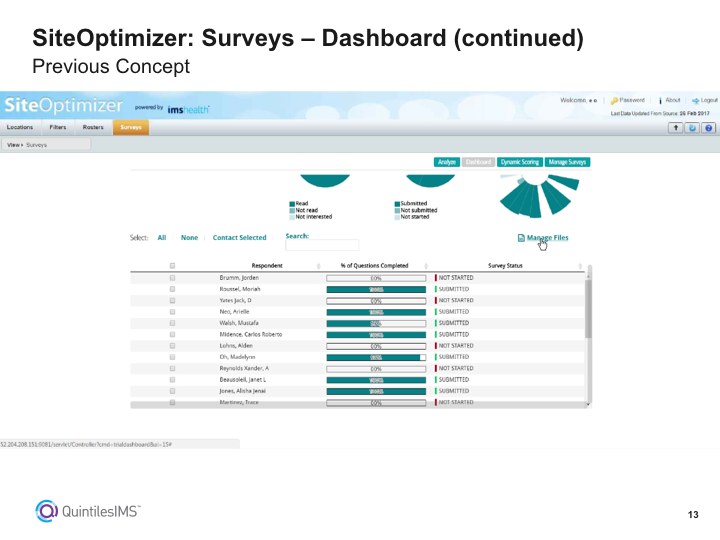Click NOT STARTED status for Brumm, Jorden
The width and height of the screenshot is (720, 540).
pos(456,278)
